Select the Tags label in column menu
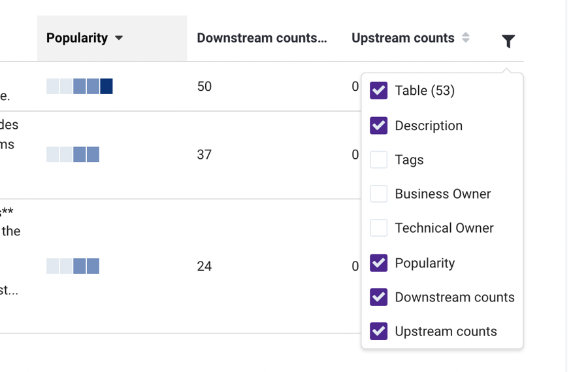This screenshot has height=372, width=588. [x=409, y=160]
